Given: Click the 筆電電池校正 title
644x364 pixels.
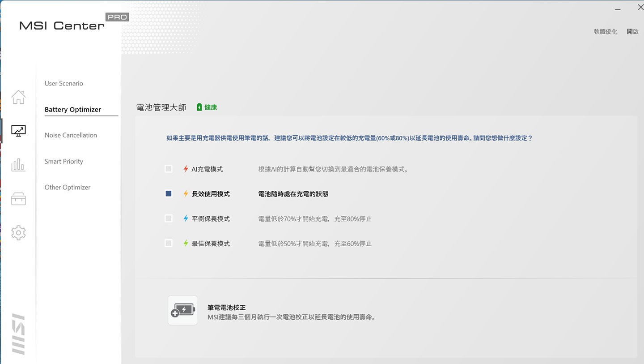Looking at the screenshot, I should pos(227,308).
